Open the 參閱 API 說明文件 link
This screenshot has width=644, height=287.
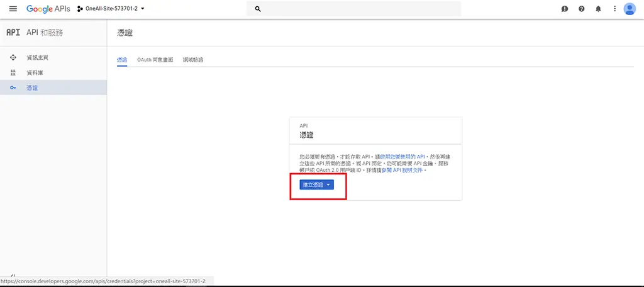[x=402, y=170]
